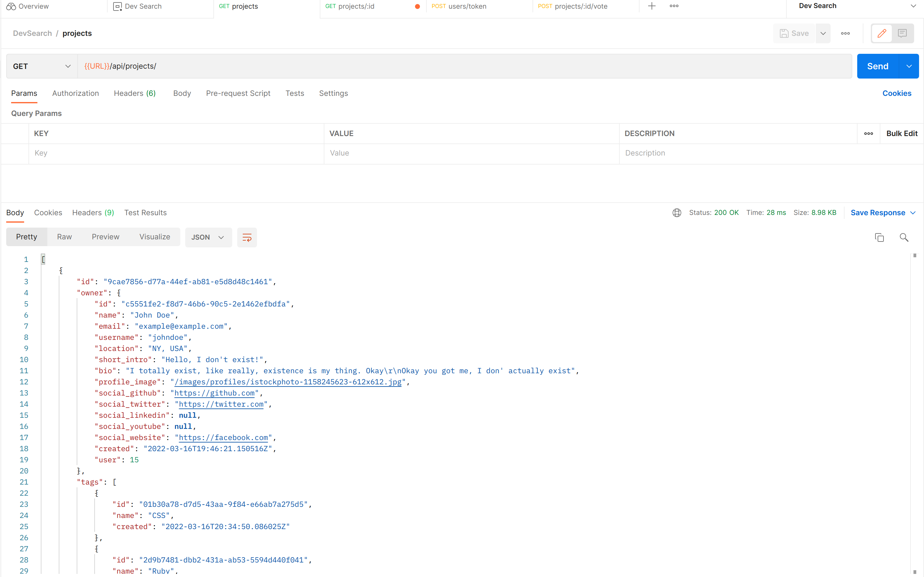The height and width of the screenshot is (577, 924).
Task: Switch to the Authorization tab
Action: pyautogui.click(x=75, y=93)
